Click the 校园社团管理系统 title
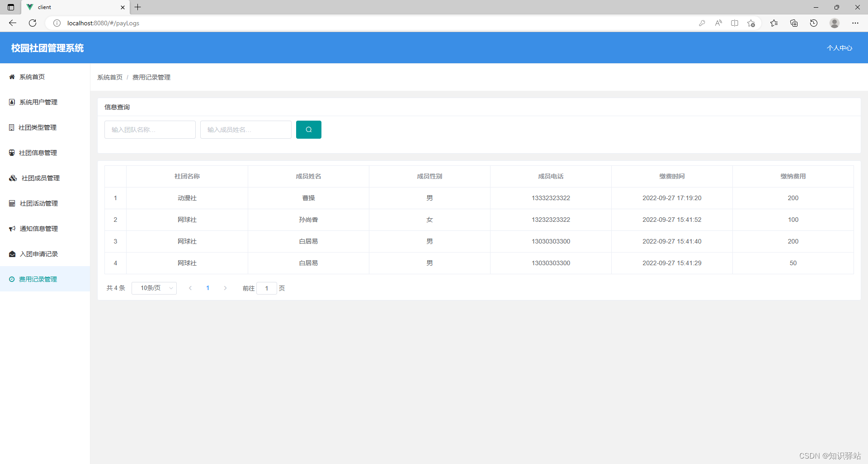This screenshot has width=868, height=464. [x=47, y=48]
